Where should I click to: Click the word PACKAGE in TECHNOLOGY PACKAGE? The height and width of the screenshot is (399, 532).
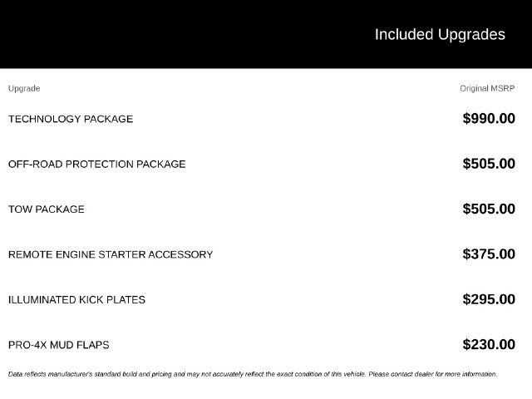(109, 119)
